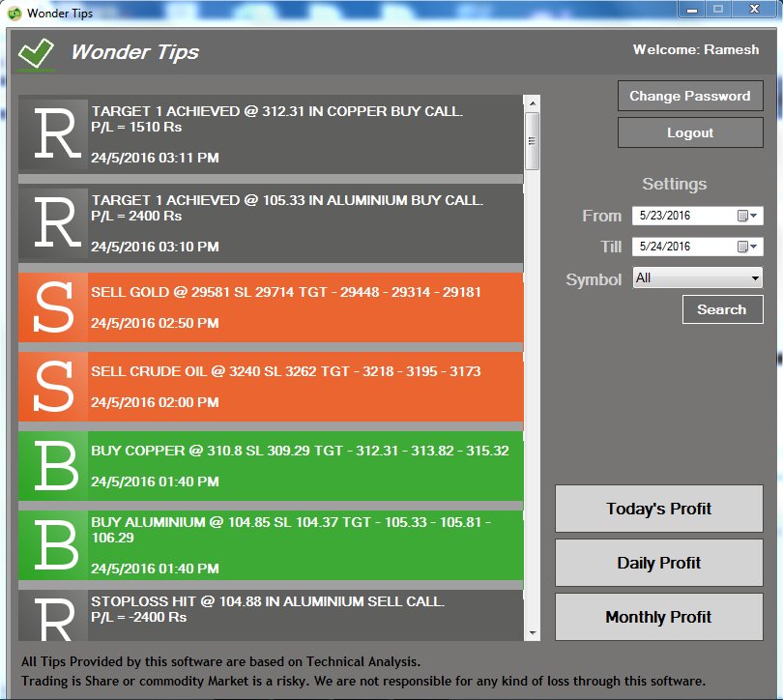This screenshot has height=700, width=783.
Task: Click the tips list scrollbar thumb
Action: (533, 141)
